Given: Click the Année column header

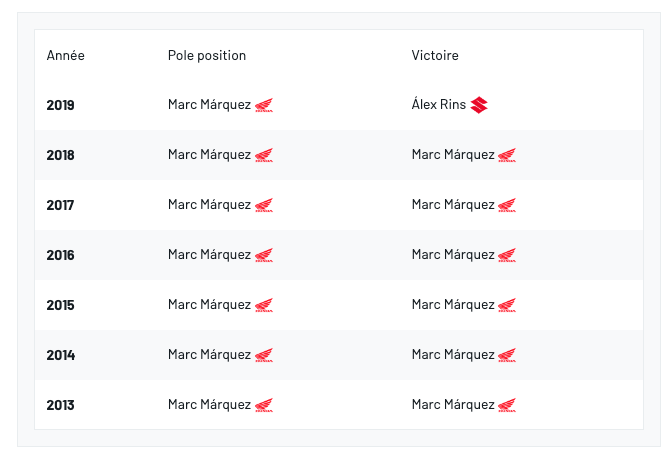Looking at the screenshot, I should [65, 55].
